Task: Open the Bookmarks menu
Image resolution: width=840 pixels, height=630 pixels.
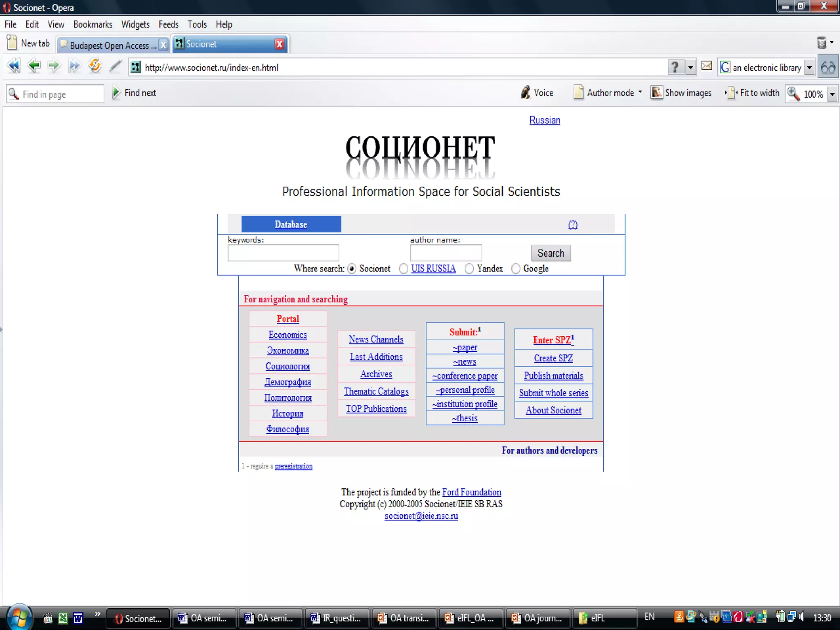Action: (x=93, y=24)
